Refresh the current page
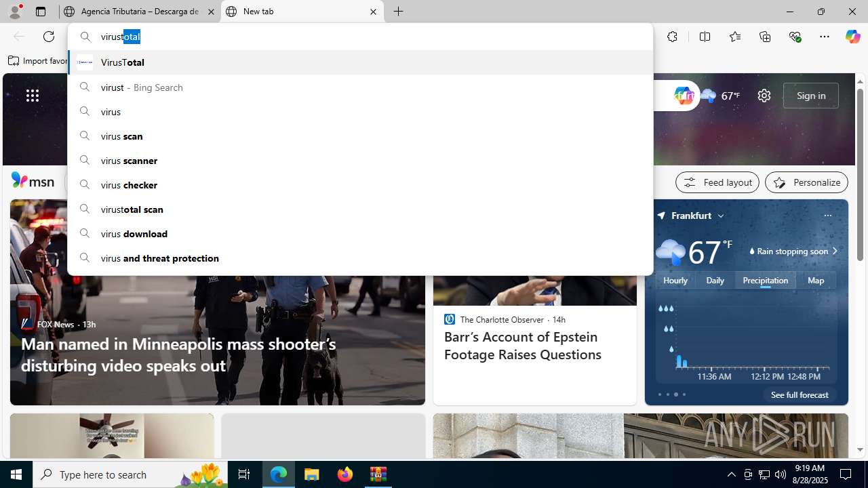The width and height of the screenshot is (868, 488). point(49,37)
